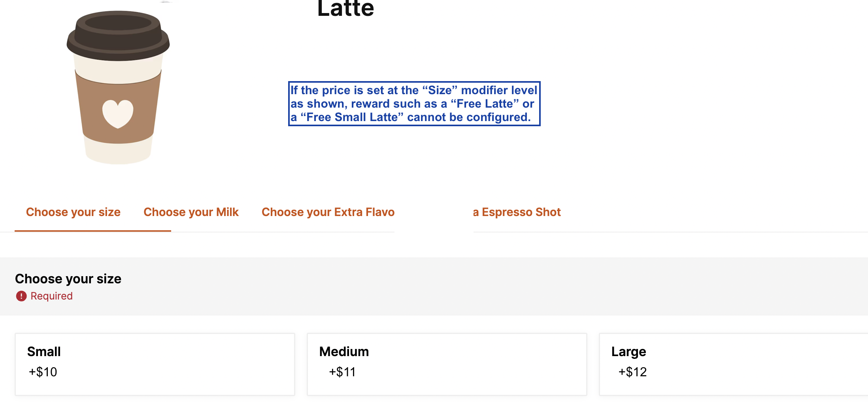Go to the Choose your Extra Flavo tab
The image size is (868, 402).
pos(328,212)
